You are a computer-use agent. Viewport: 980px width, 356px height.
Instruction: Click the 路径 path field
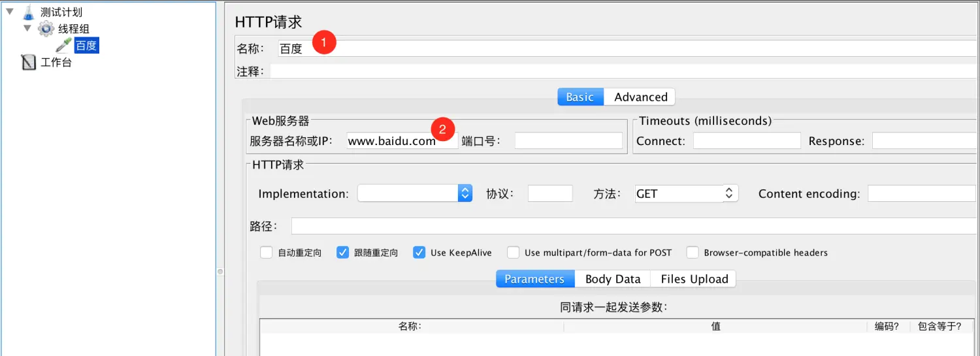click(x=634, y=226)
